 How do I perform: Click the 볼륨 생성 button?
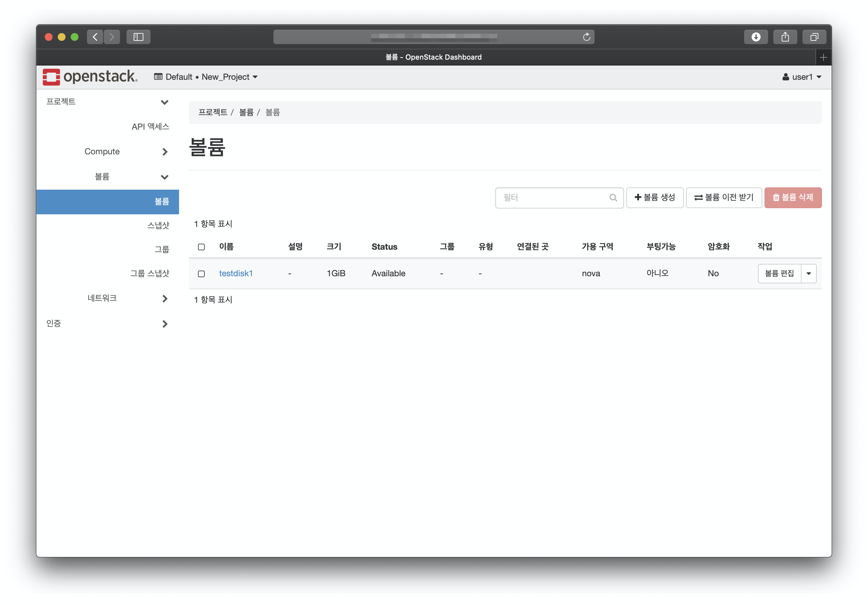[x=654, y=198]
